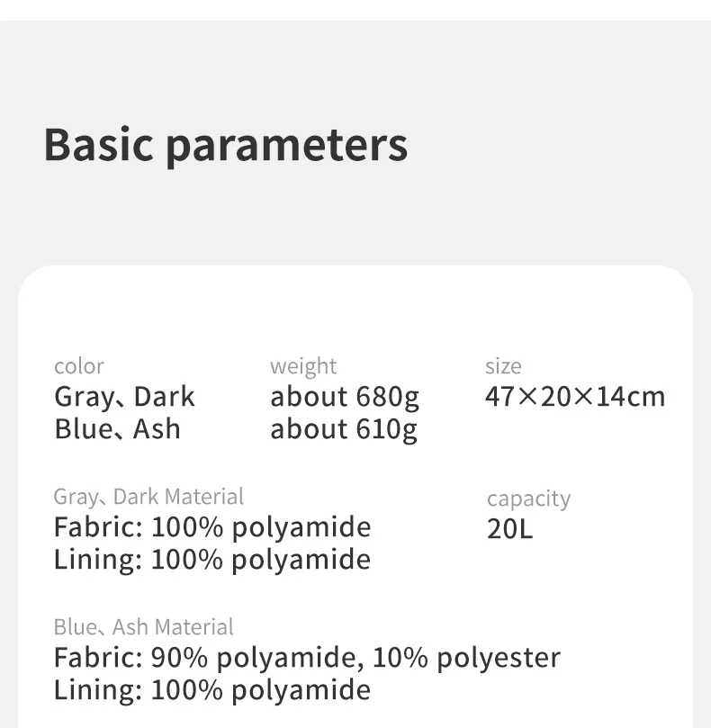Select the "capacity" label

point(528,499)
